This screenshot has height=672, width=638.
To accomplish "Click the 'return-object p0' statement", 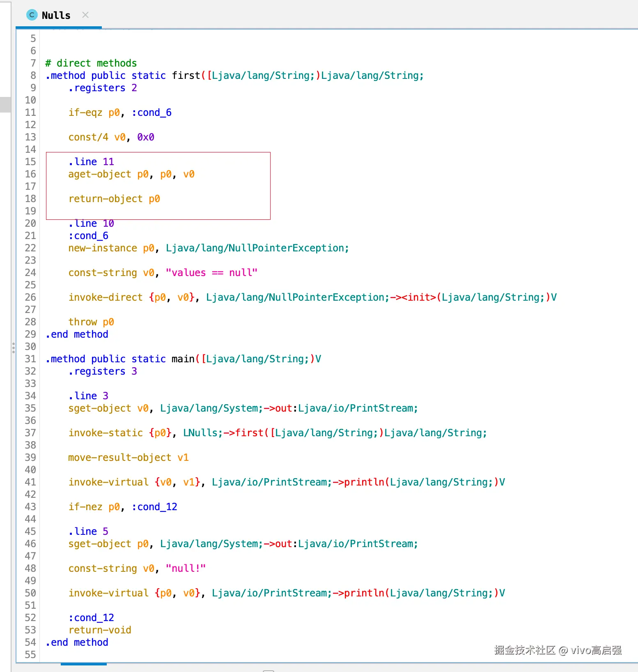I will (x=114, y=199).
